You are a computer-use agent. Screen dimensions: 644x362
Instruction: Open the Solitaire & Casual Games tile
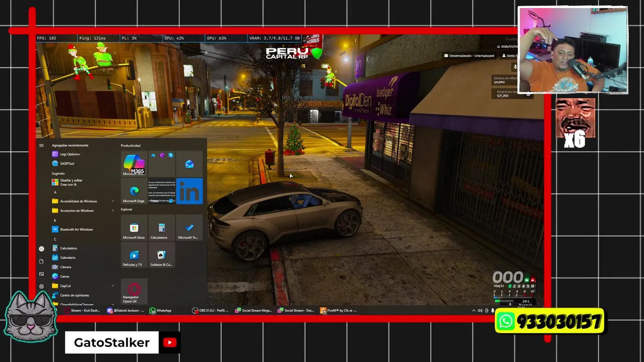click(x=162, y=255)
